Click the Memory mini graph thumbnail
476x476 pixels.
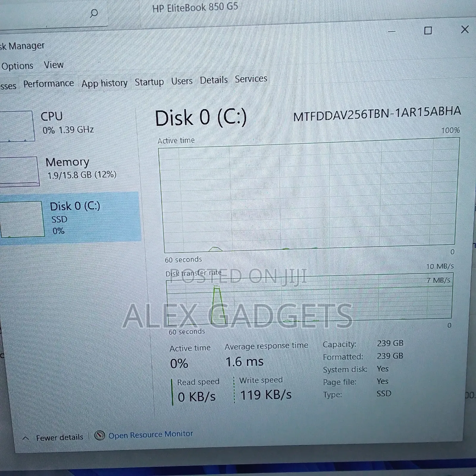(19, 171)
